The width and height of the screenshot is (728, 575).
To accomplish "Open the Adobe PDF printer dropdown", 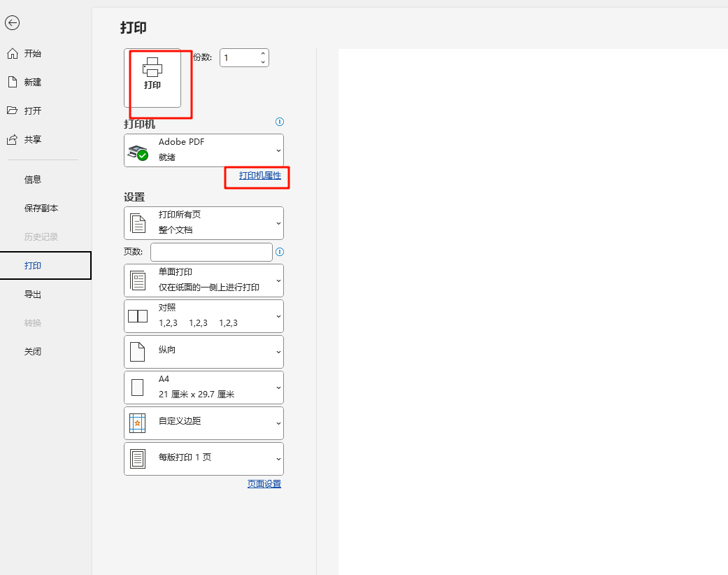I will (x=204, y=150).
